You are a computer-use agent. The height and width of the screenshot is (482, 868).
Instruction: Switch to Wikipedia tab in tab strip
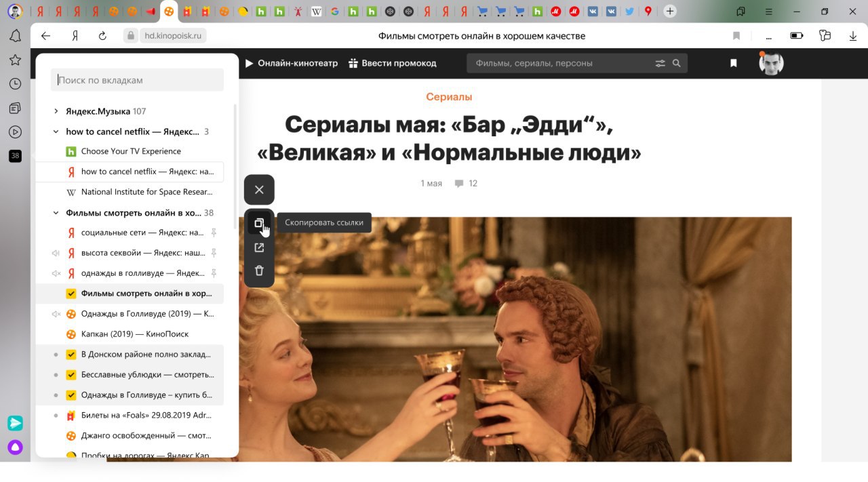pos(316,12)
